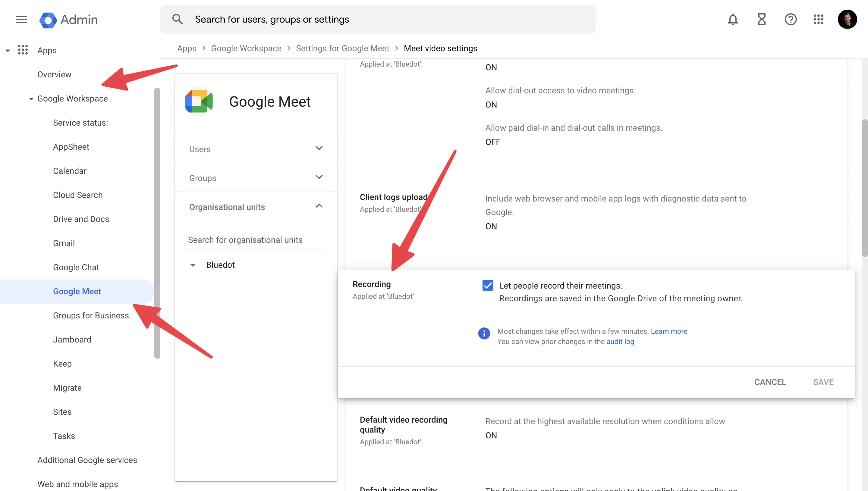
Task: Open the audit log link
Action: (620, 342)
